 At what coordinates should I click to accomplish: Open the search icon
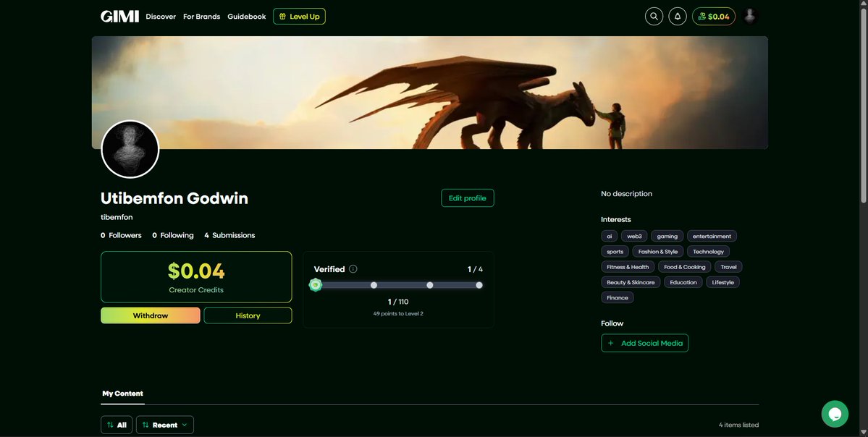tap(654, 17)
